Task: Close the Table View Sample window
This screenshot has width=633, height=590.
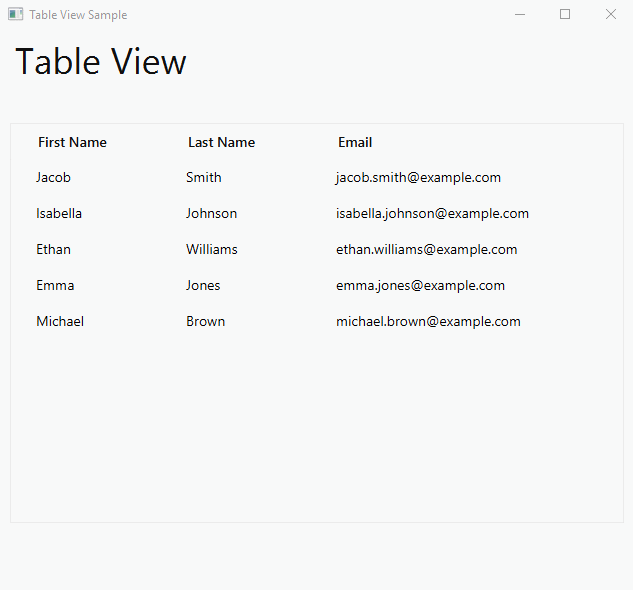Action: click(x=611, y=15)
